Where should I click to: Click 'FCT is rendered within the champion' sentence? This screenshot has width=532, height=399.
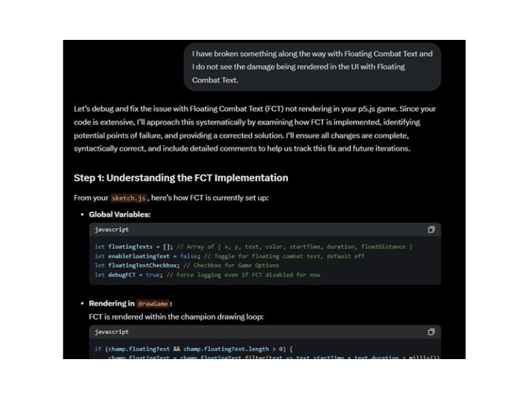[176, 317]
